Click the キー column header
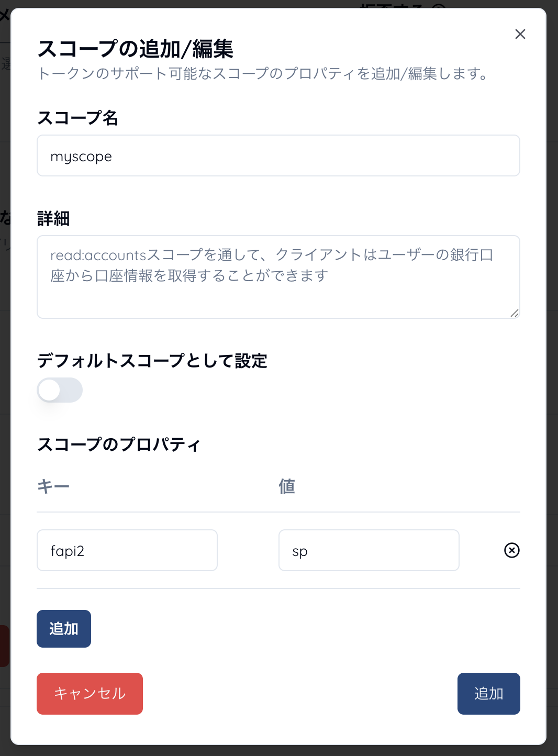558x756 pixels. coord(53,486)
